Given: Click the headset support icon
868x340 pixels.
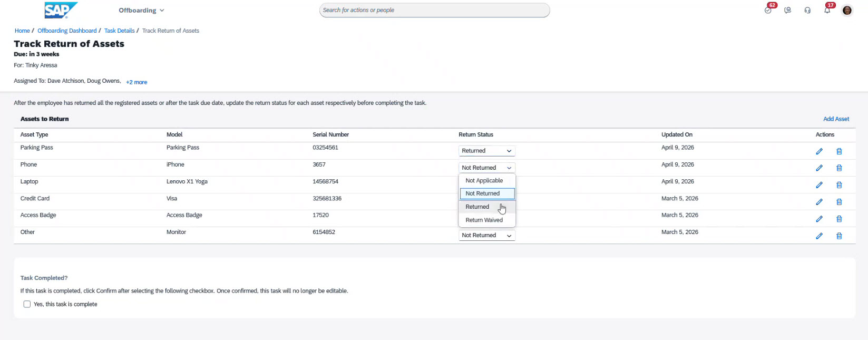Looking at the screenshot, I should (807, 10).
